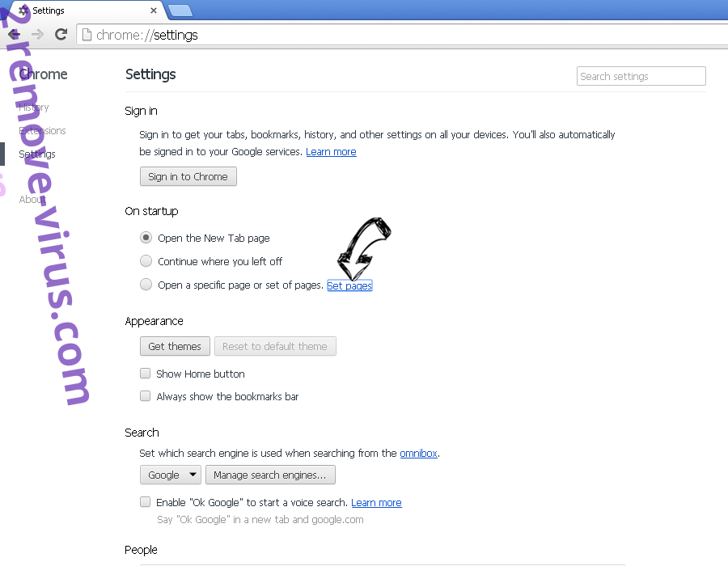Click Learn more link under Sign in
The image size is (728, 566).
click(x=331, y=152)
